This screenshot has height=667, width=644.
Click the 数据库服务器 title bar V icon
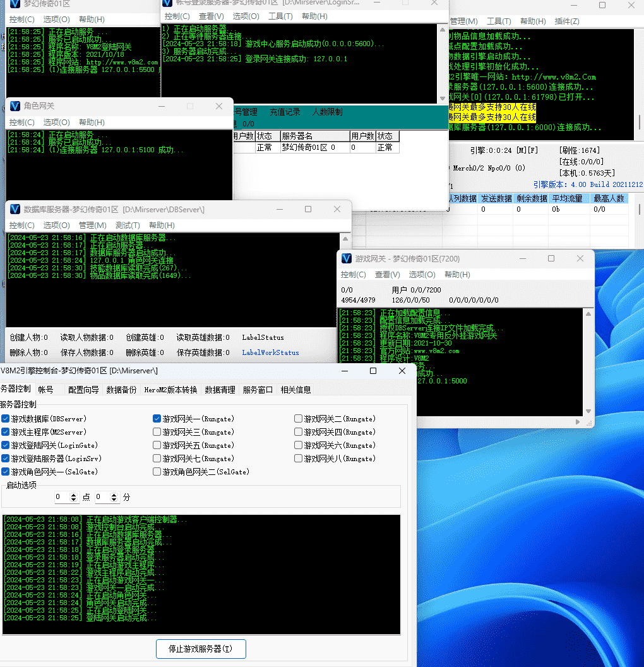pyautogui.click(x=15, y=209)
